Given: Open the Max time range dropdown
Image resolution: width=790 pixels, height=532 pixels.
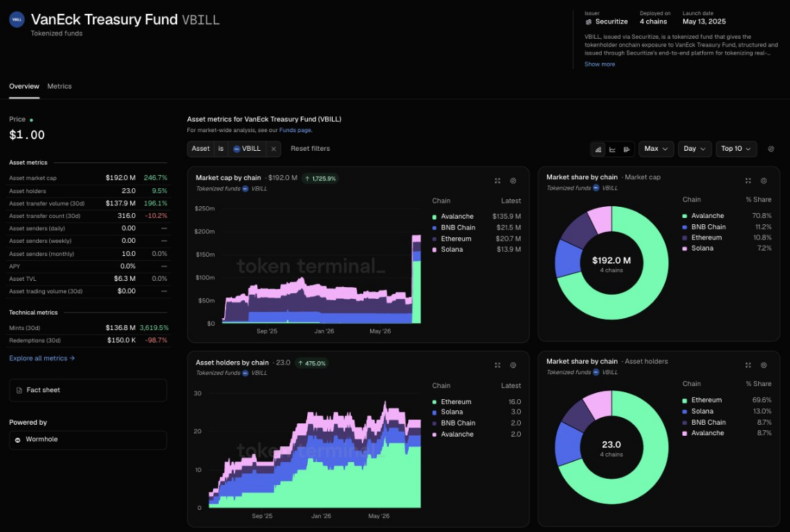Looking at the screenshot, I should 656,149.
